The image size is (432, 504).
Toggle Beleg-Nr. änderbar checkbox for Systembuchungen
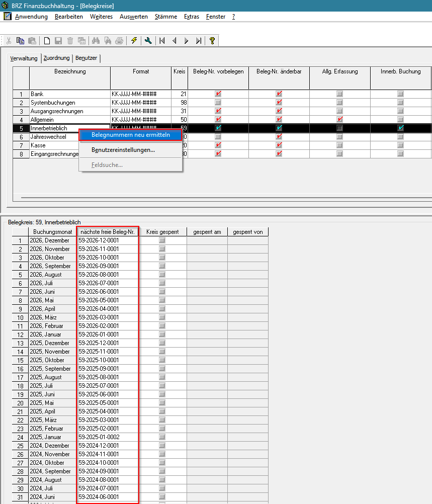point(279,103)
